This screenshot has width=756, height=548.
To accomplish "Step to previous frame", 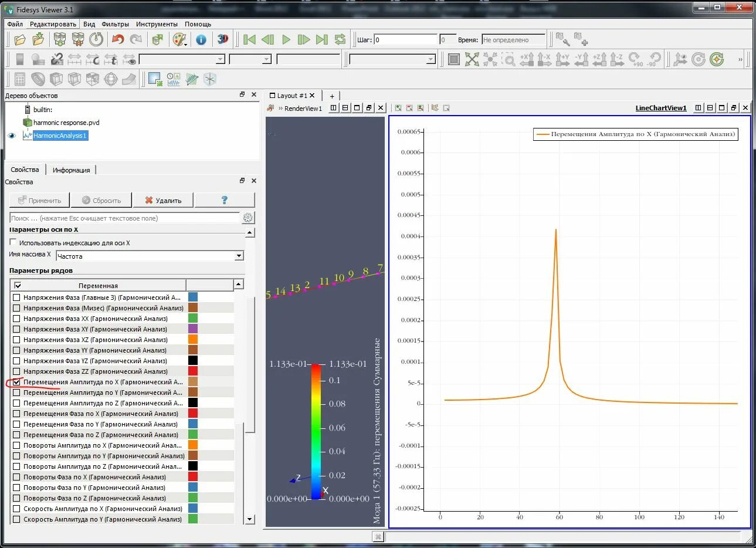I will pyautogui.click(x=267, y=39).
